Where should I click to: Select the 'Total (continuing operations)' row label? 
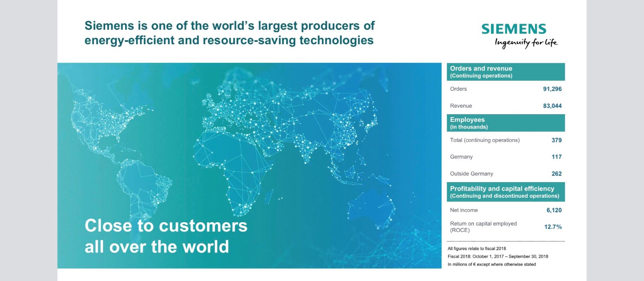(485, 140)
